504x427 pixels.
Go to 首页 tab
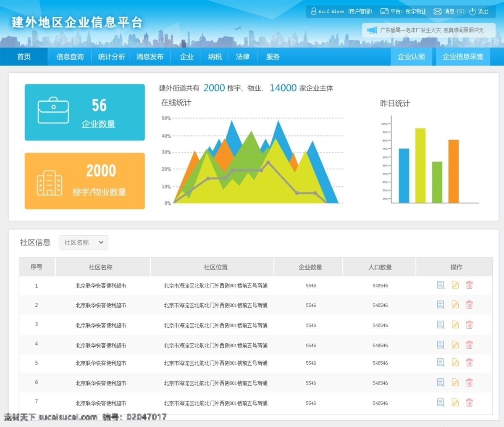pyautogui.click(x=24, y=57)
